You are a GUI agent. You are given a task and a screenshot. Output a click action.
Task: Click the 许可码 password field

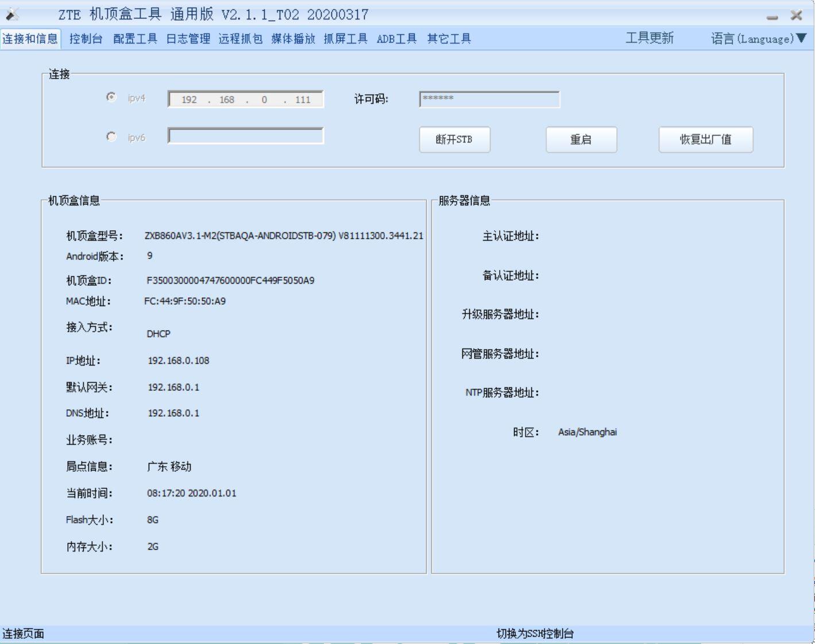point(489,99)
